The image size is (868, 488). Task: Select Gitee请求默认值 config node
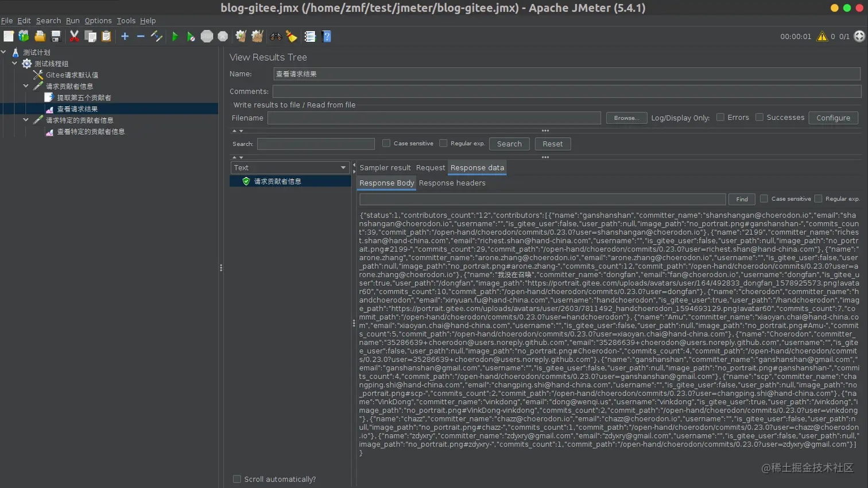click(72, 75)
